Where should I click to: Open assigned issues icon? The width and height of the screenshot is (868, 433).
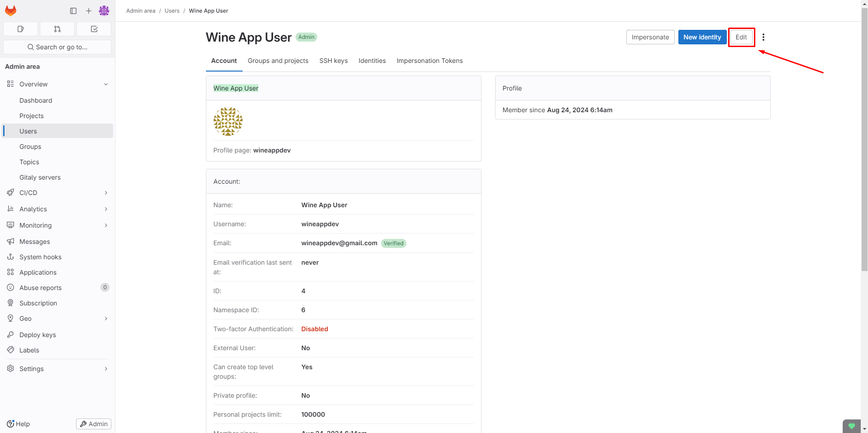tap(20, 29)
